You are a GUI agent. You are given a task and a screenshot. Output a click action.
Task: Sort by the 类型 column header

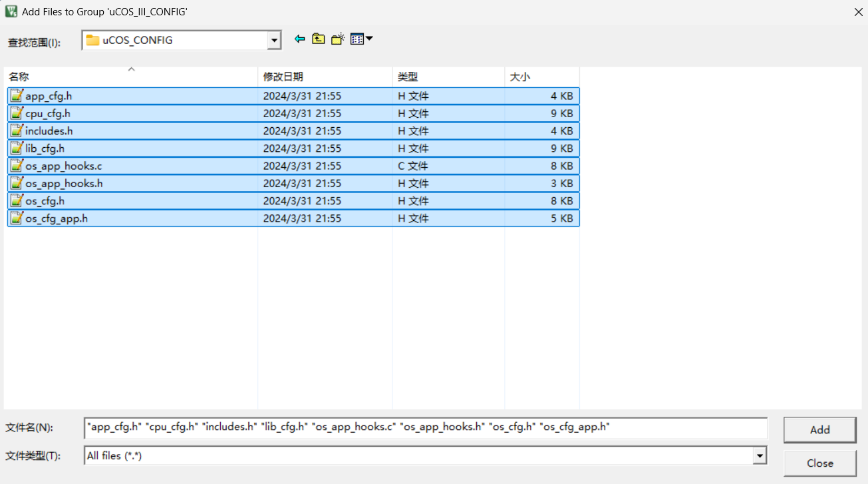pyautogui.click(x=448, y=77)
